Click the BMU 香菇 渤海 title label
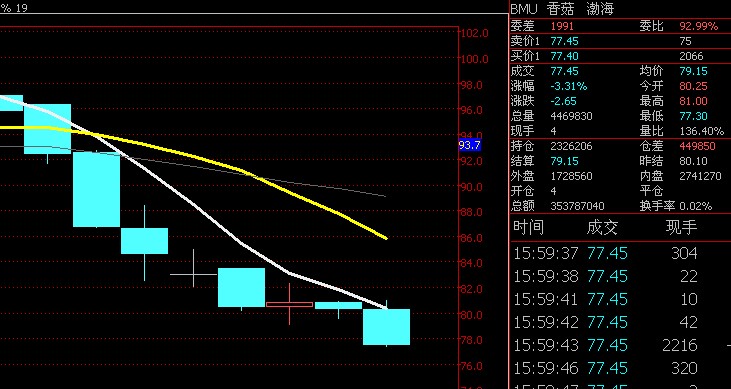 (x=562, y=9)
